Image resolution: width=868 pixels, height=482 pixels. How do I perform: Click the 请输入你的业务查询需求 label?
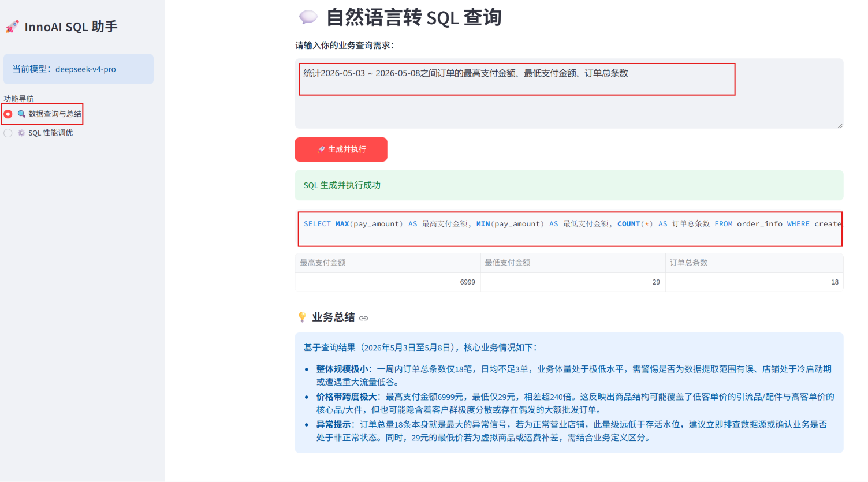(x=344, y=46)
